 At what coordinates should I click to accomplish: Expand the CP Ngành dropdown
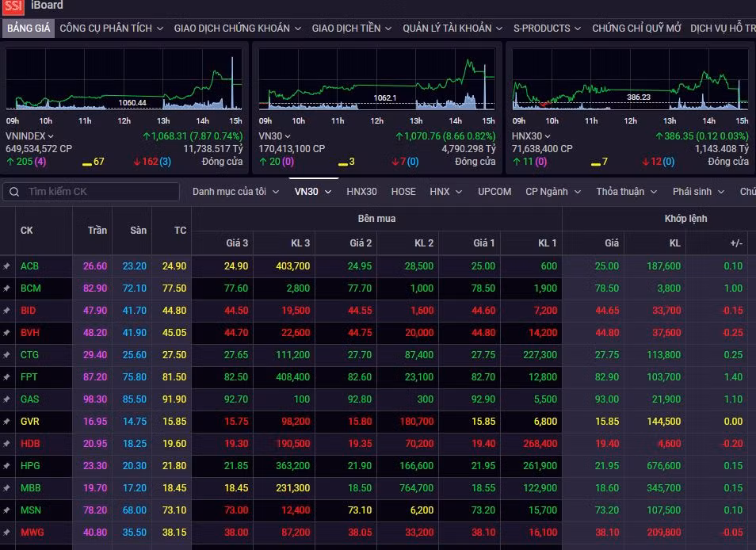[x=553, y=192]
